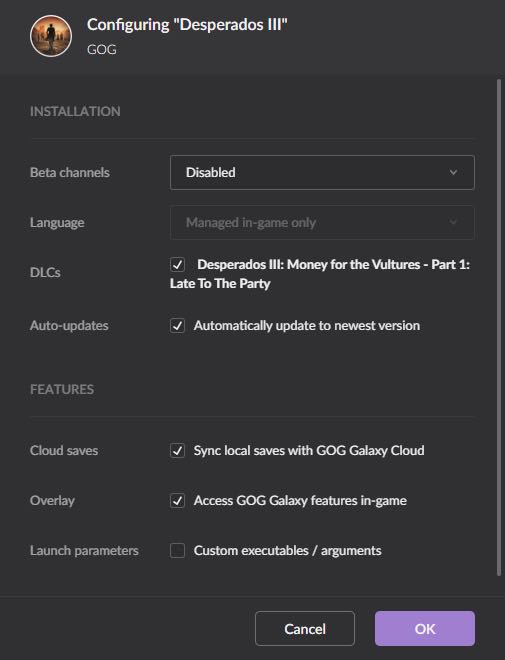Click the Beta channels dropdown chevron arrow
Screen dimensions: 505x660
click(x=453, y=173)
